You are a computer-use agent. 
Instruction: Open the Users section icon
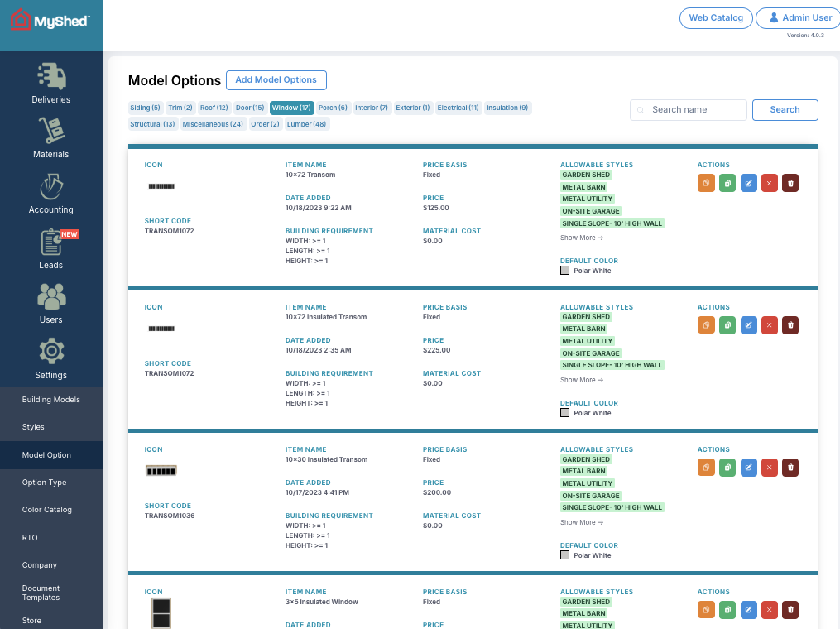click(x=50, y=303)
